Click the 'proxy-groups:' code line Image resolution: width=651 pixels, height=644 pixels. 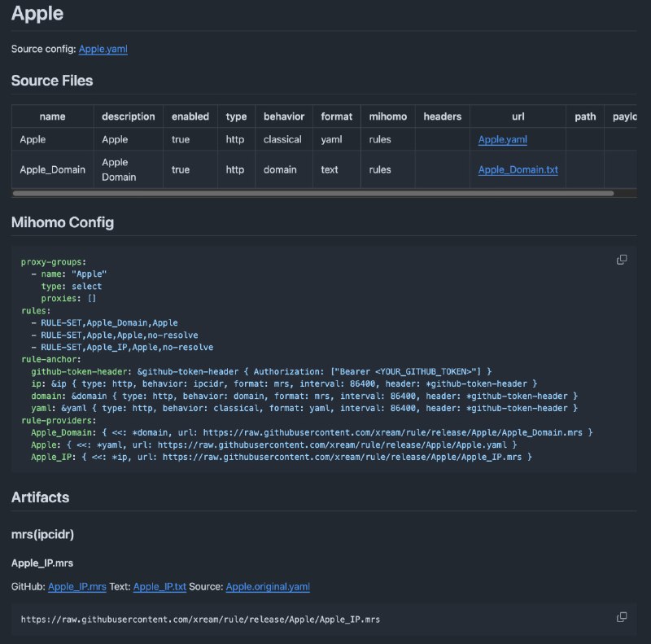(54, 262)
